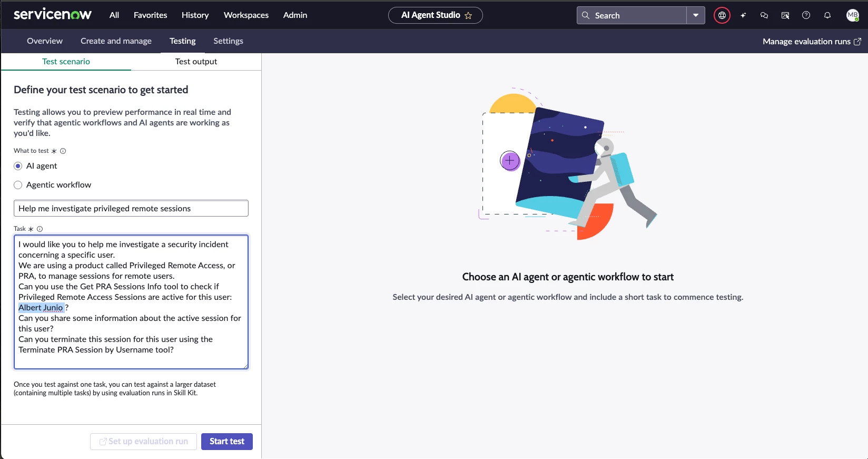This screenshot has width=868, height=459.
Task: Open the MB user avatar menu
Action: coord(853,15)
